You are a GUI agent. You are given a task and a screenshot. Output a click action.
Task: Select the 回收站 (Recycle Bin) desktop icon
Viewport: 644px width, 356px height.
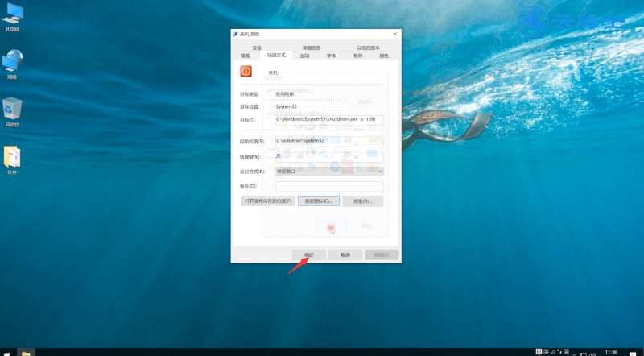pos(12,112)
